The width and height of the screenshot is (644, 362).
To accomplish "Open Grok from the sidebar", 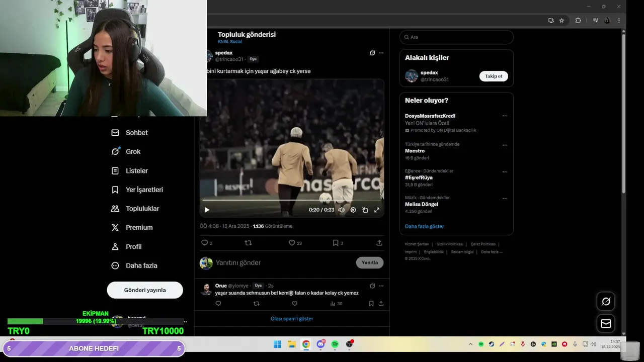I will coord(126,151).
